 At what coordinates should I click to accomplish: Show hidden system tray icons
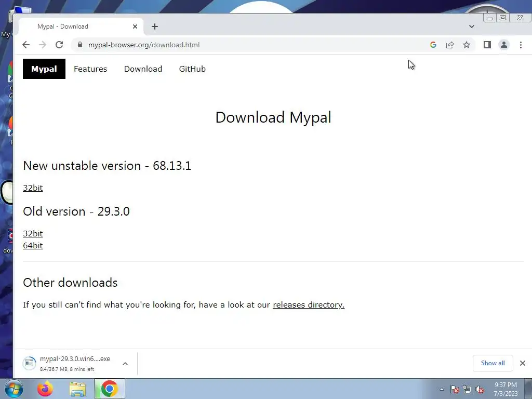pos(442,389)
